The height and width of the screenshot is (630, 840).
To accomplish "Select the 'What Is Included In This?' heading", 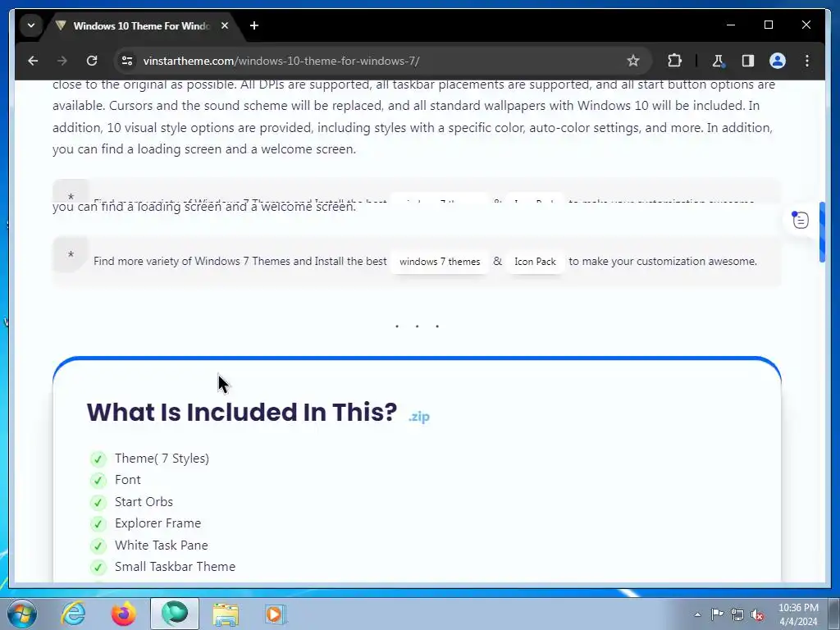I will click(x=242, y=412).
